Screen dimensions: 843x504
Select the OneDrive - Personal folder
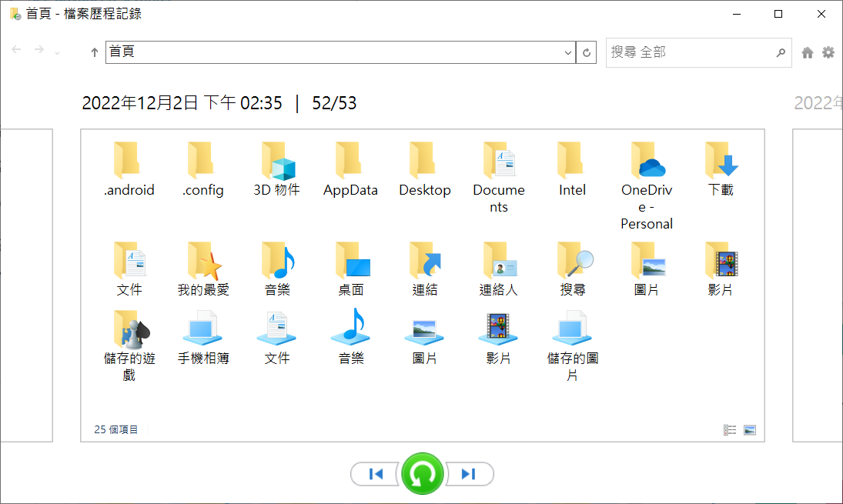[647, 185]
